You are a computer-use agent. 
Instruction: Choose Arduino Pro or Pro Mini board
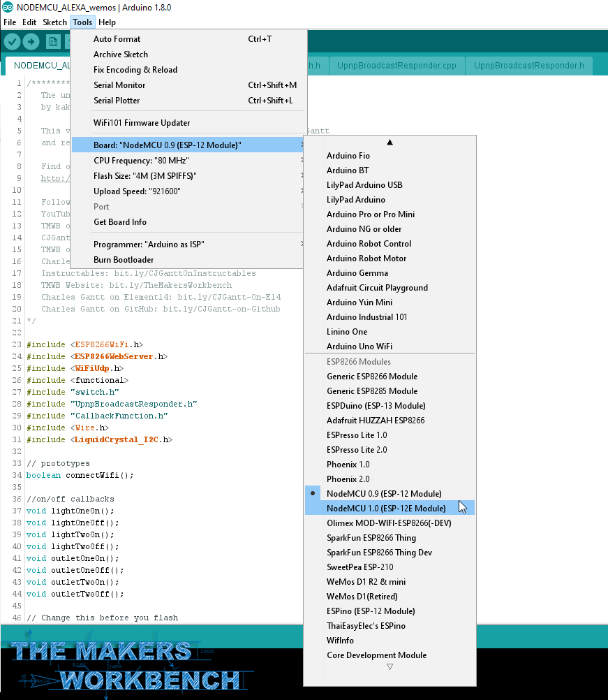(x=390, y=214)
